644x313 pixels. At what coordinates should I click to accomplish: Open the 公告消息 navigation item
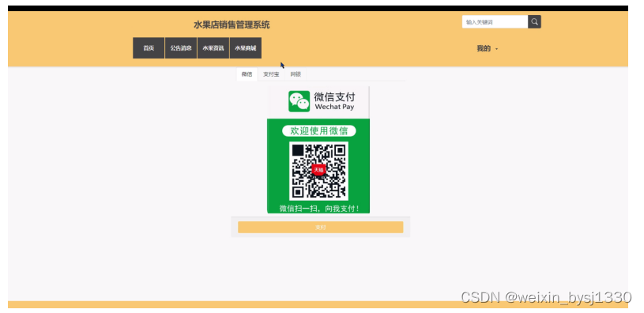pos(181,48)
